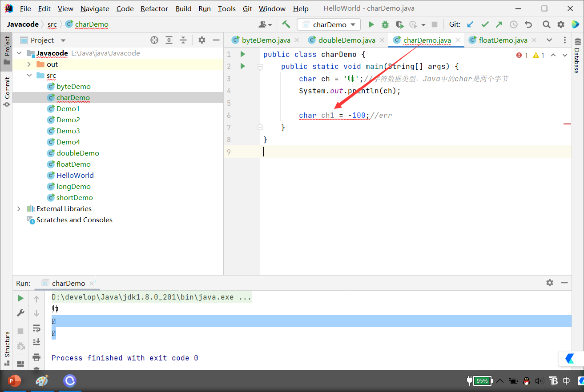
Task: Open editor tab options three-dot menu
Action: 564,40
